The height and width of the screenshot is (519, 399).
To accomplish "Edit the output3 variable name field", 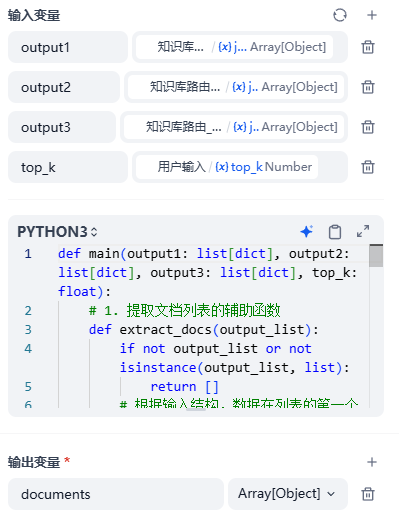I will coord(62,127).
